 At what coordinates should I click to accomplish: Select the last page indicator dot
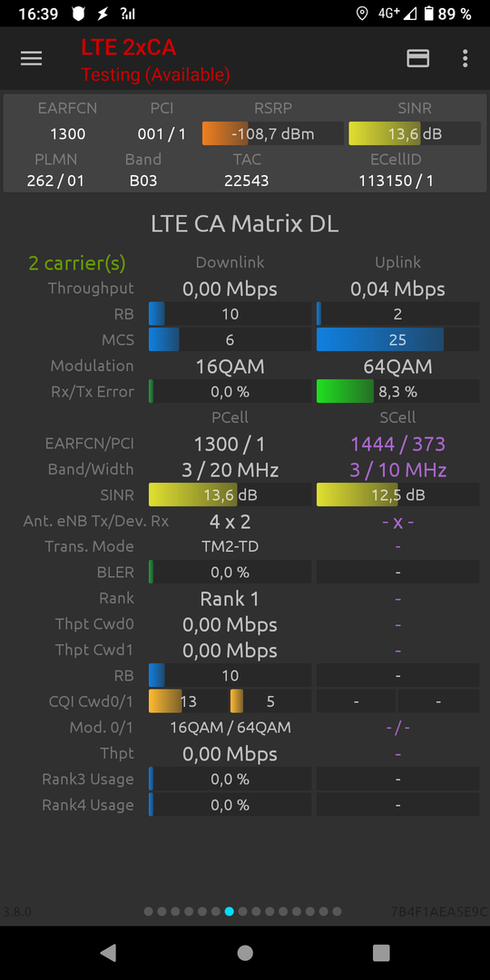click(337, 911)
